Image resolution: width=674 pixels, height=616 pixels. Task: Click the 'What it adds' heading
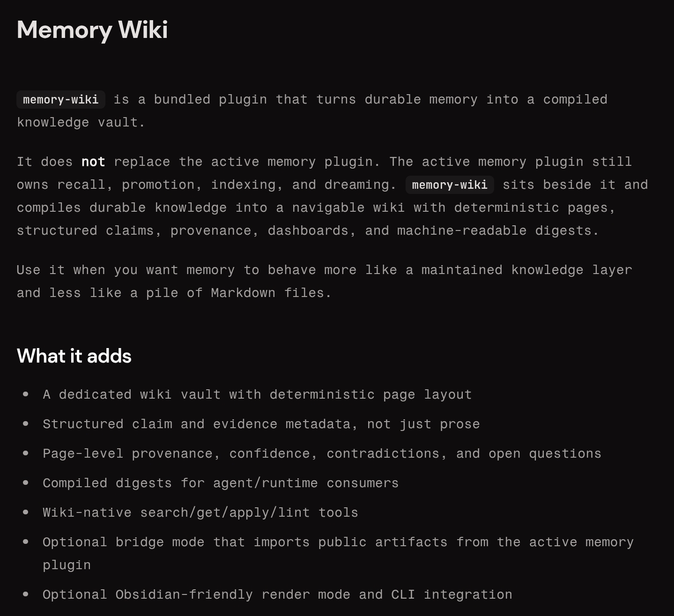[74, 356]
